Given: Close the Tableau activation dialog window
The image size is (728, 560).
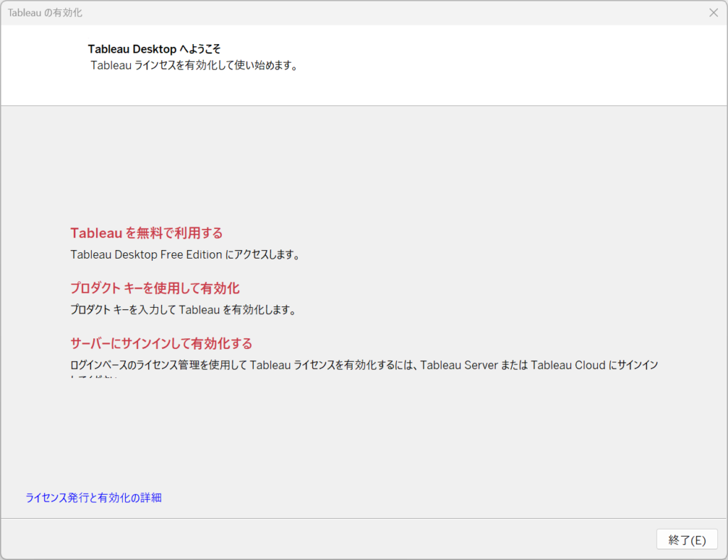Looking at the screenshot, I should (713, 13).
